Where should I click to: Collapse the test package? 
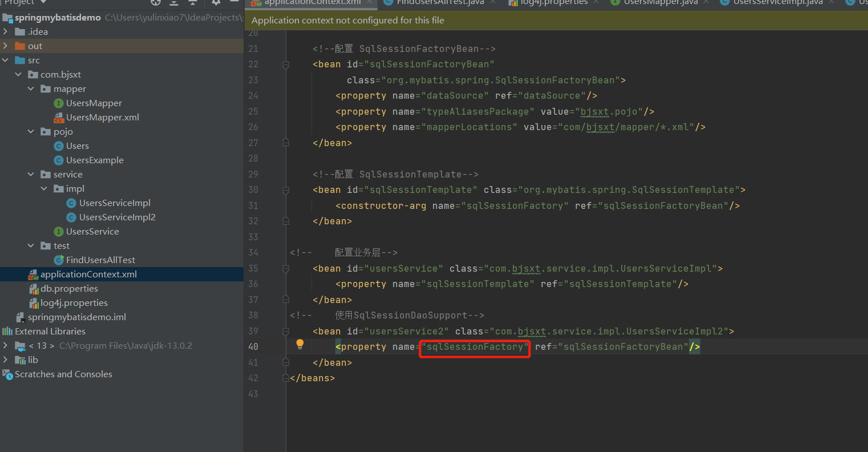pyautogui.click(x=31, y=245)
